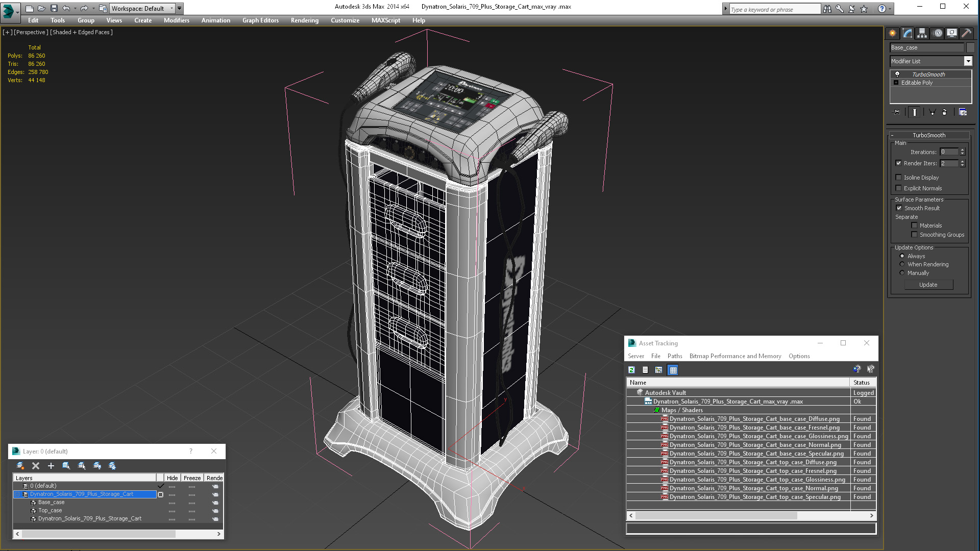Open the Motion command panel tab
Image resolution: width=980 pixels, height=551 pixels.
pyautogui.click(x=937, y=33)
